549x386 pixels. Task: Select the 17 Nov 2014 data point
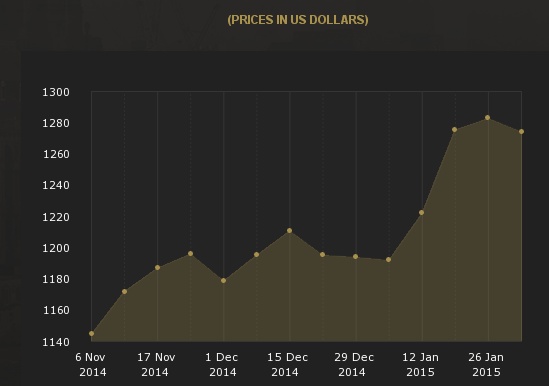tap(158, 268)
